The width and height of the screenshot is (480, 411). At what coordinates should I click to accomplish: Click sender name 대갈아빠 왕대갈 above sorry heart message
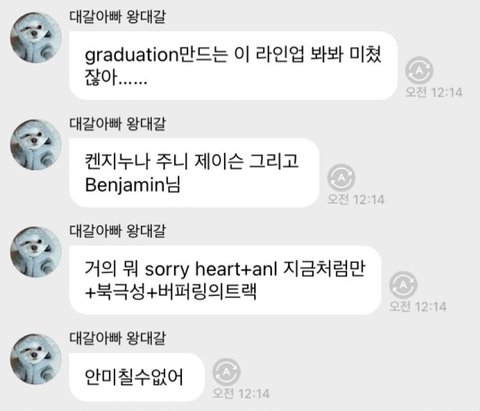117,231
